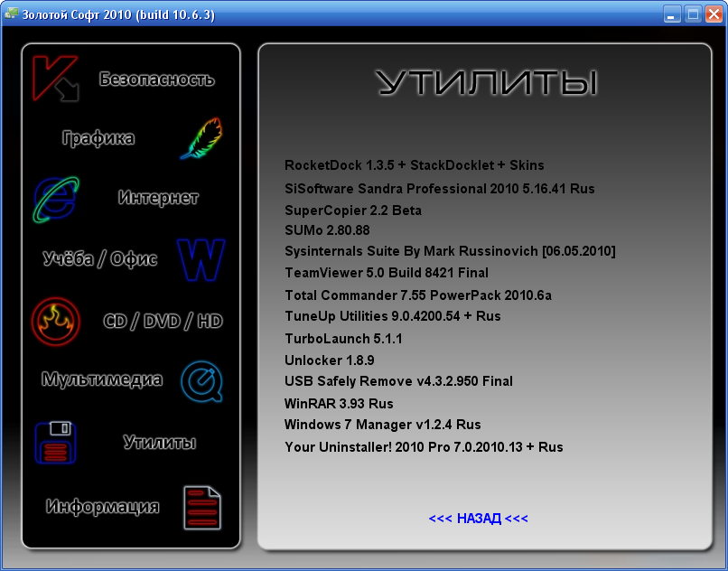Close the Золотой Софт 2010 window
The image size is (728, 571).
[714, 14]
